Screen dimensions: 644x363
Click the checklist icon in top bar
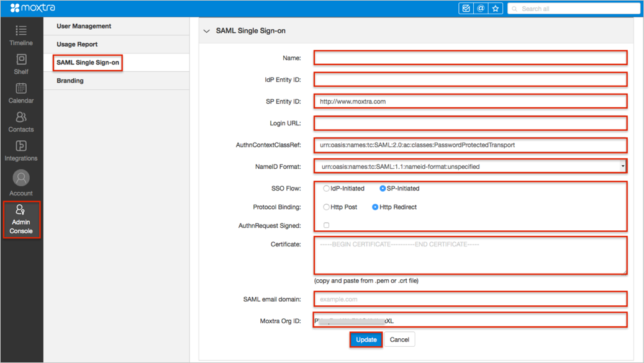465,9
